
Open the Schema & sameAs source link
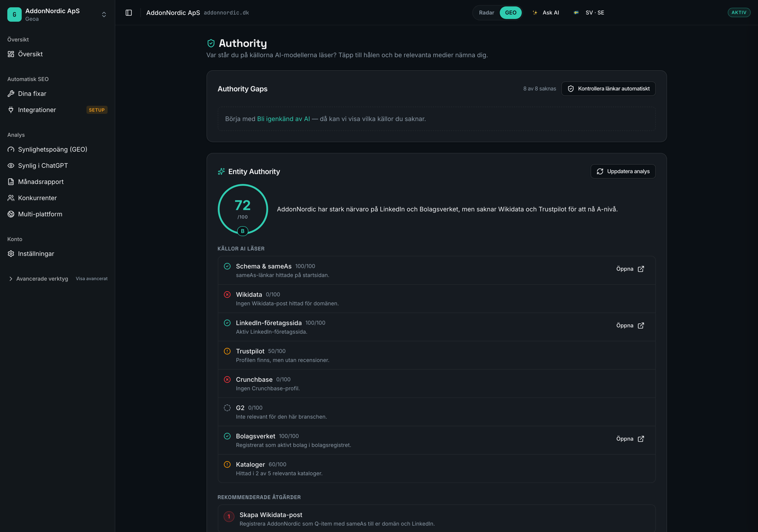coord(630,269)
